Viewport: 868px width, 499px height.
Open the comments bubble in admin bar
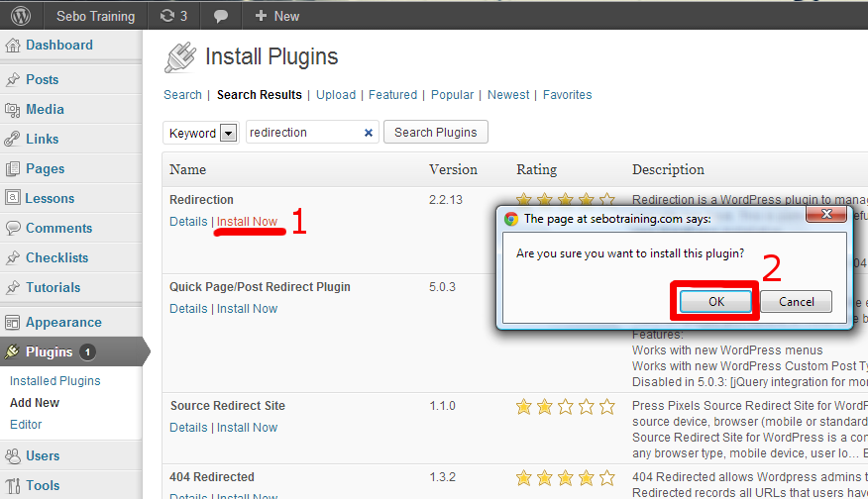point(220,16)
